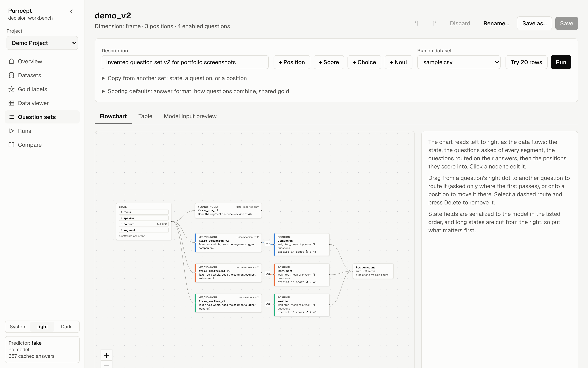Open Compare in the sidebar
Screen dimensions: 588x368
pos(42,145)
